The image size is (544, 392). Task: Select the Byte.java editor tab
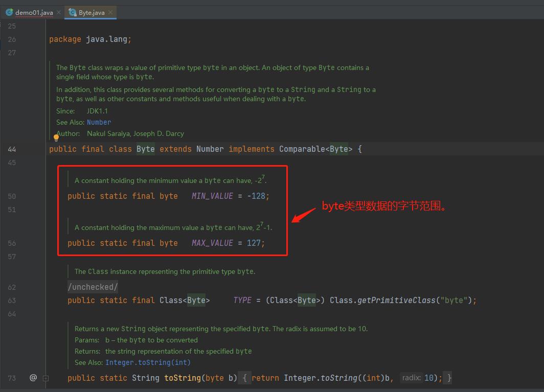point(91,12)
